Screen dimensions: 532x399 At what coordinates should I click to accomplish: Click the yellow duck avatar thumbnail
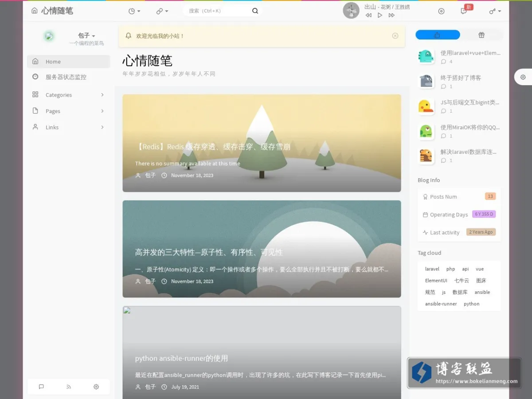(x=426, y=106)
